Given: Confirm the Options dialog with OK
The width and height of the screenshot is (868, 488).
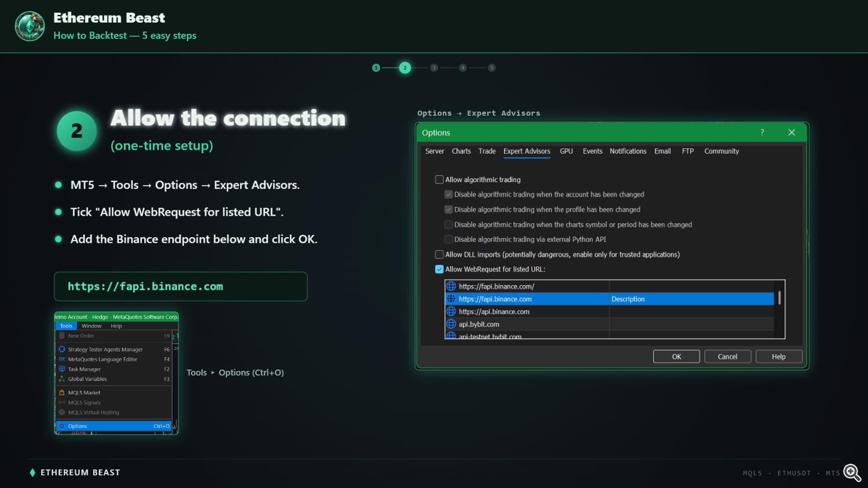Looking at the screenshot, I should [x=676, y=357].
